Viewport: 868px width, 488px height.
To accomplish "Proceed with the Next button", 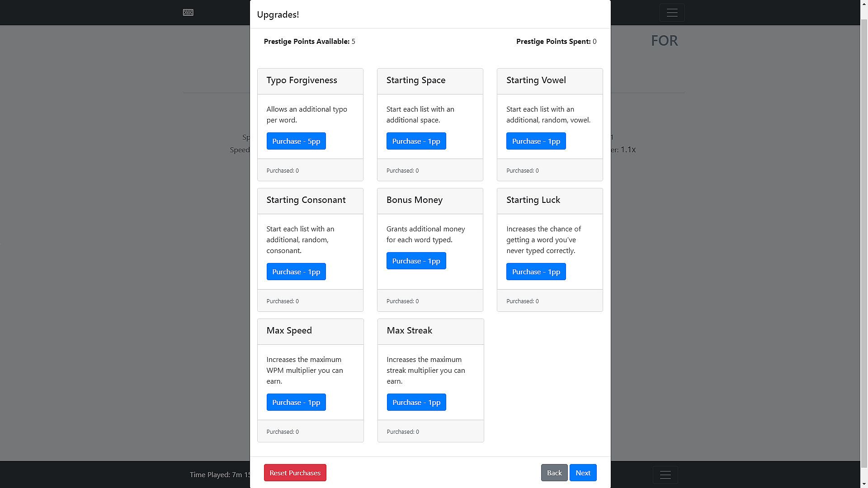I will (583, 473).
